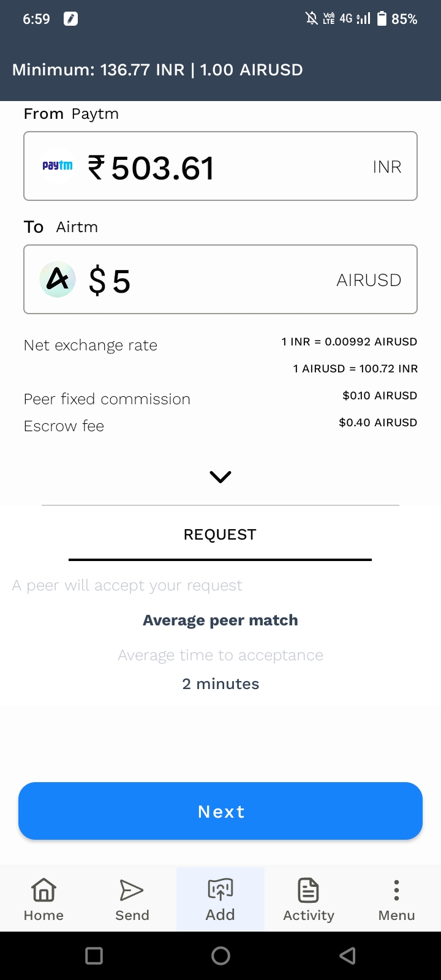The height and width of the screenshot is (980, 441).
Task: Tap the Net exchange rate label
Action: click(x=91, y=345)
